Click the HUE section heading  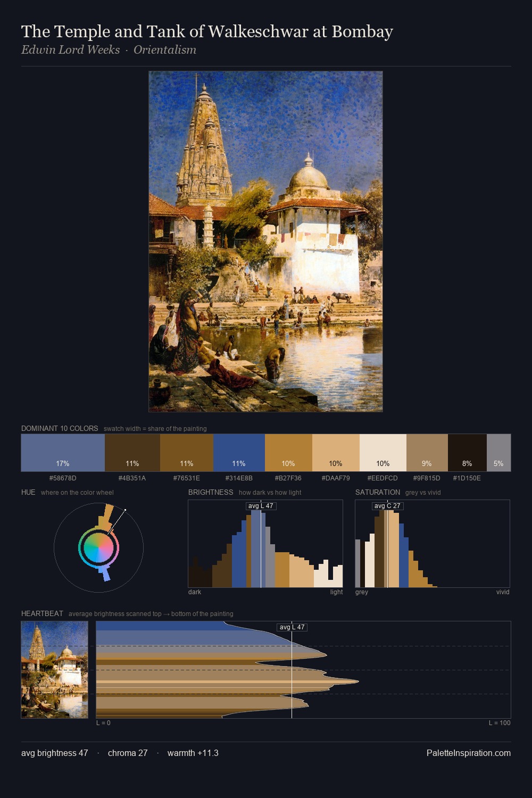click(x=28, y=492)
